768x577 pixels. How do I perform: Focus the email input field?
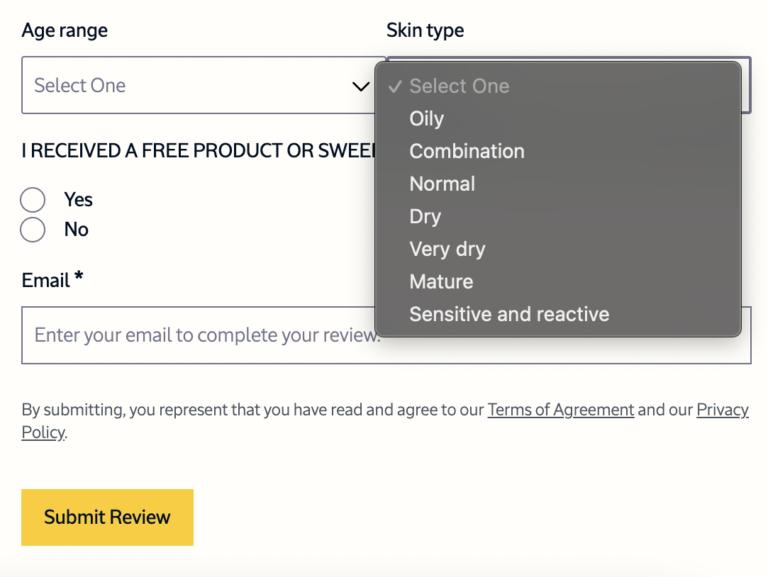(x=200, y=336)
